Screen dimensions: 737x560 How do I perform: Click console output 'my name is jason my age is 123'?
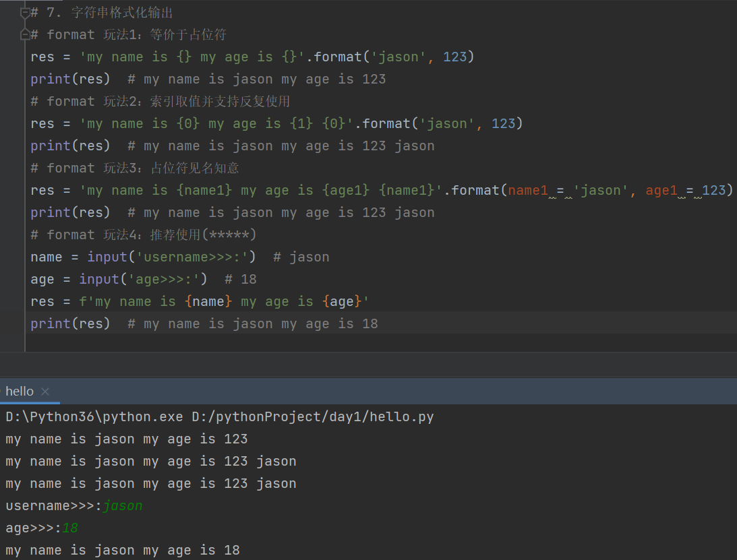127,439
